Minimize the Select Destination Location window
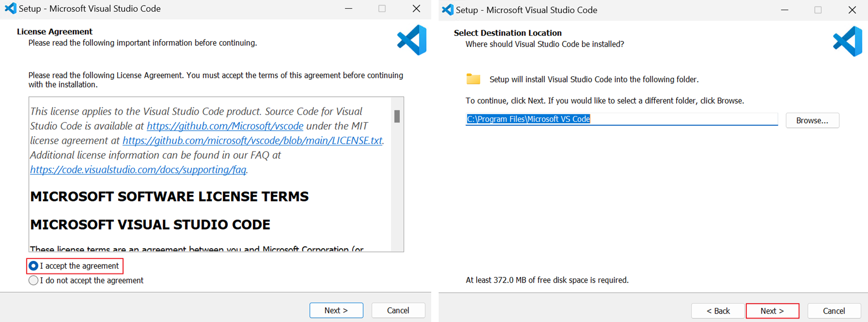The width and height of the screenshot is (868, 322). [785, 10]
